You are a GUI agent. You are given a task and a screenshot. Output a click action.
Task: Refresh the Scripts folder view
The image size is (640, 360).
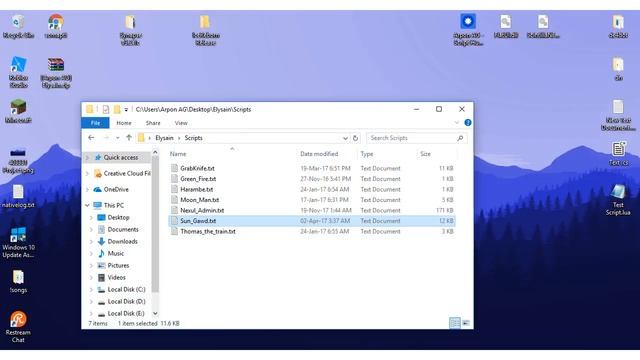tap(355, 138)
